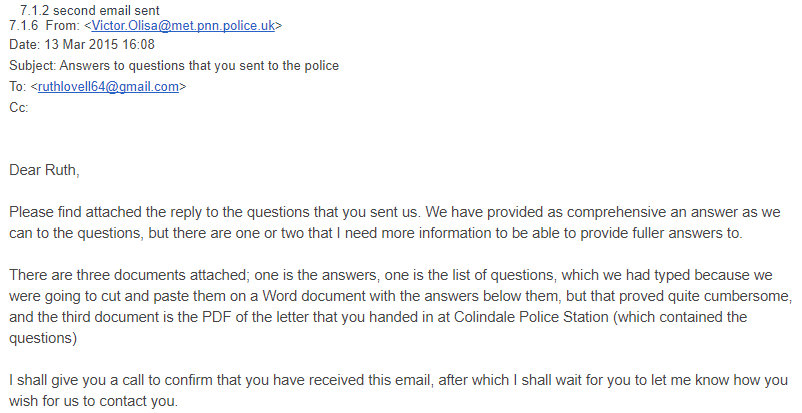
Task: Click the 'To:' label
Action: [x=19, y=87]
